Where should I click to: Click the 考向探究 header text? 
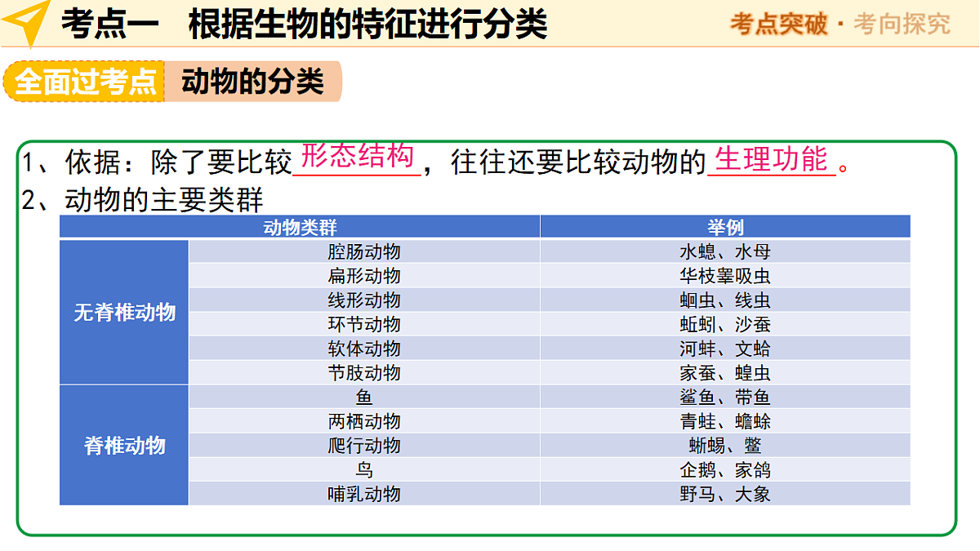coord(902,24)
